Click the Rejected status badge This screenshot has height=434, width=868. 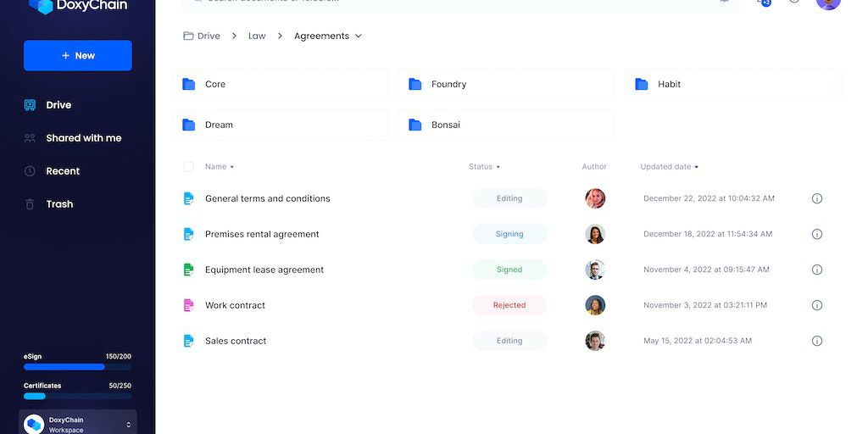click(509, 305)
